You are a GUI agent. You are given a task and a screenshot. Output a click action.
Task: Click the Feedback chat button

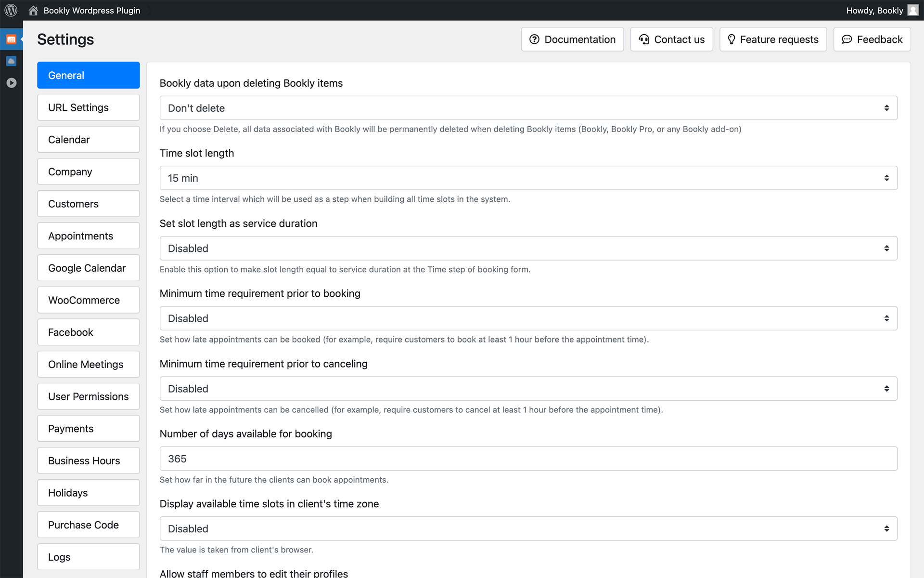(872, 39)
